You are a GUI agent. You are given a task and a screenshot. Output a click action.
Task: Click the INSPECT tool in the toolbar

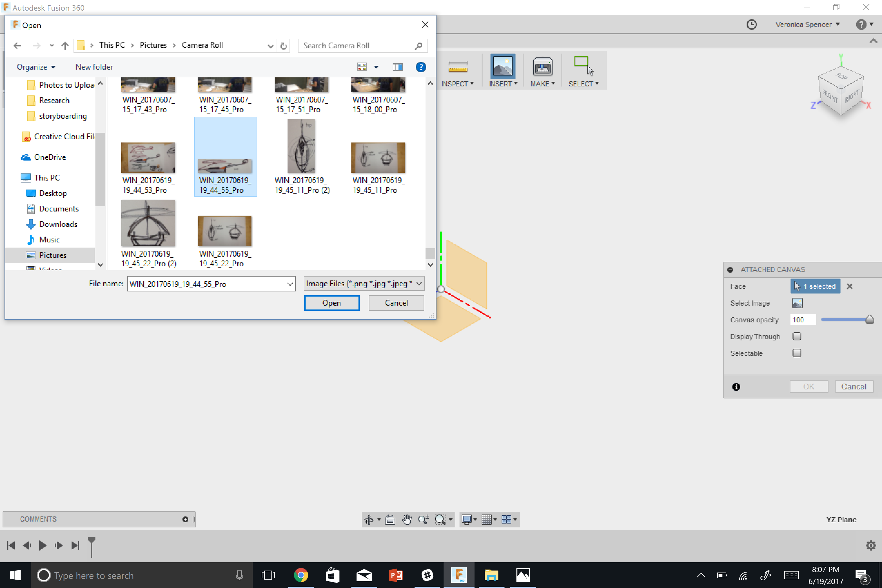coord(457,71)
